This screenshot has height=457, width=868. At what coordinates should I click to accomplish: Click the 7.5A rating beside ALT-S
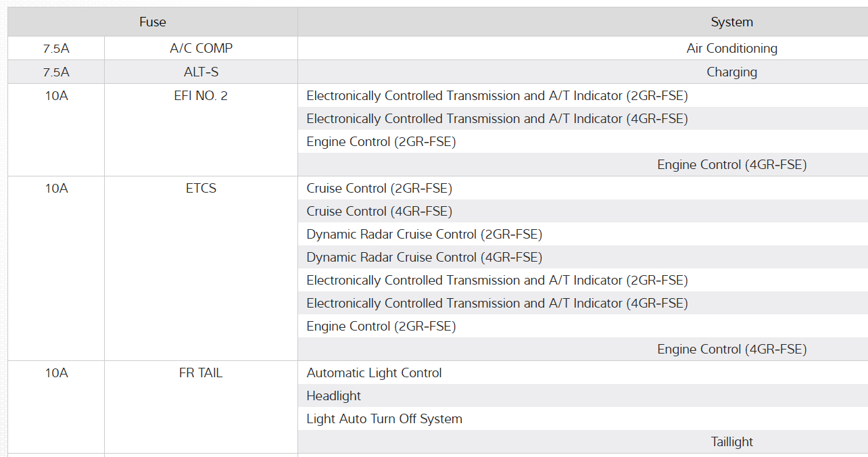[56, 72]
